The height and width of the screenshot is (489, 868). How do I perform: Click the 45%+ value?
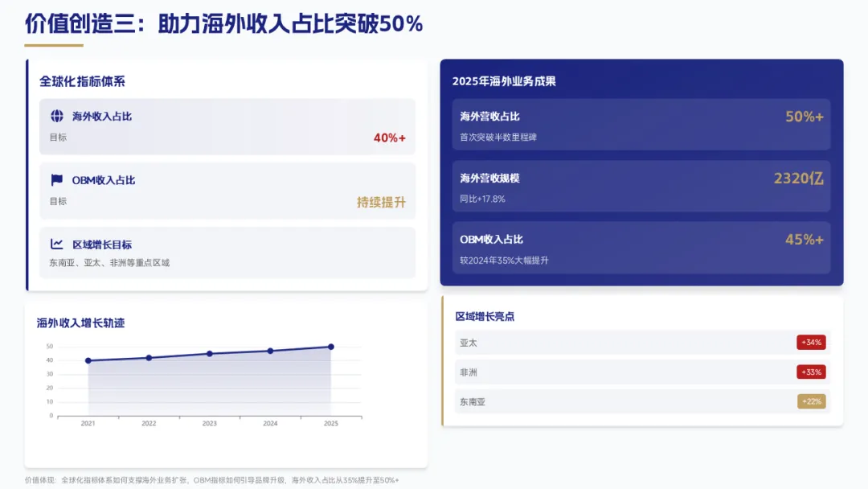click(805, 240)
